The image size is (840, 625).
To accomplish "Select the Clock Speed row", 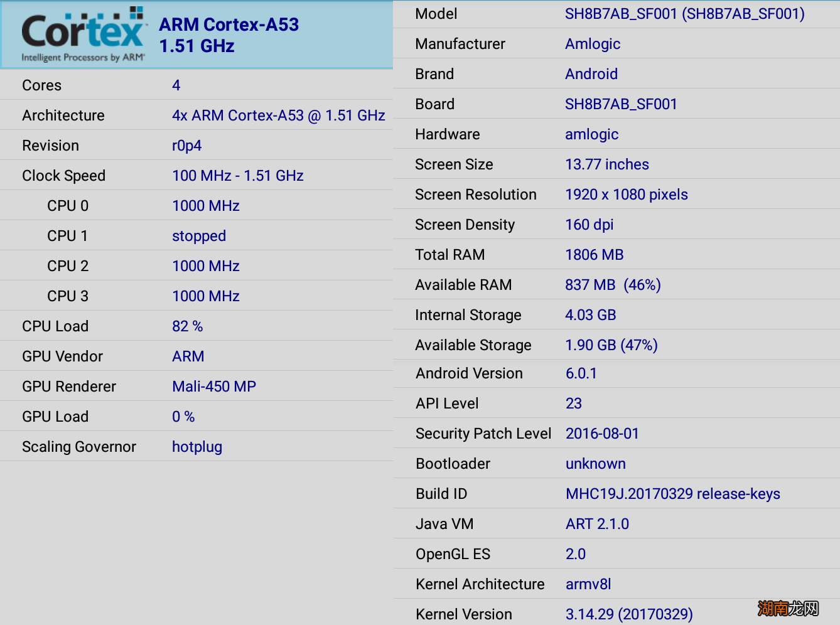I will coord(197,176).
